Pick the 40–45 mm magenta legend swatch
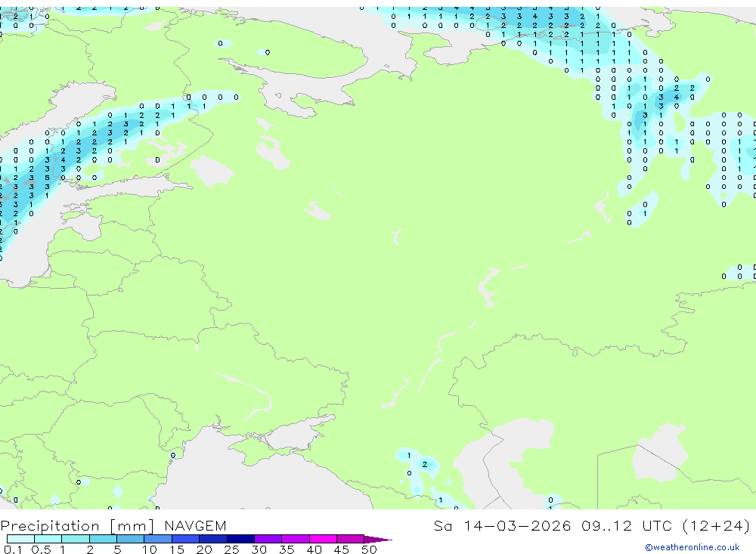756x554 pixels. tap(323, 539)
